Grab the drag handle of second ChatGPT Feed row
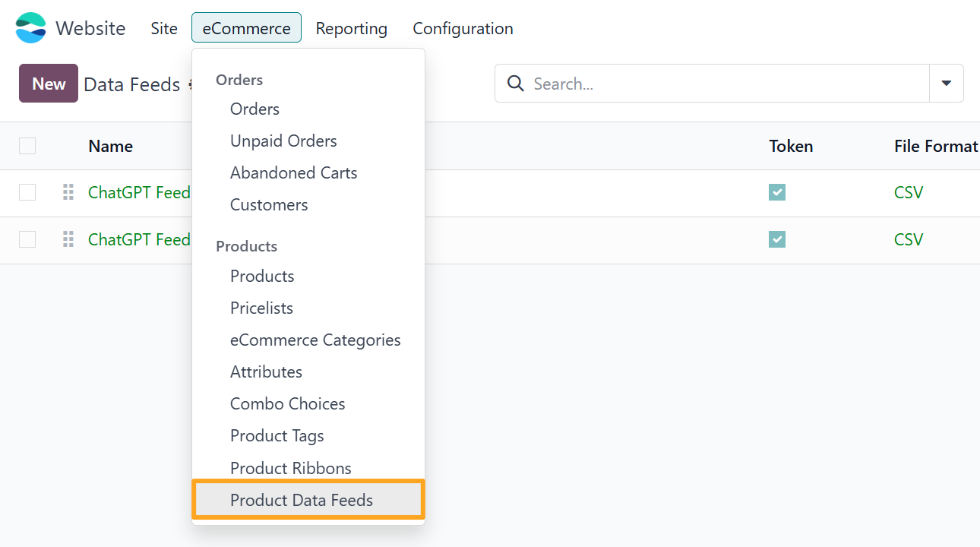Screen dimensions: 980x547 [68, 239]
